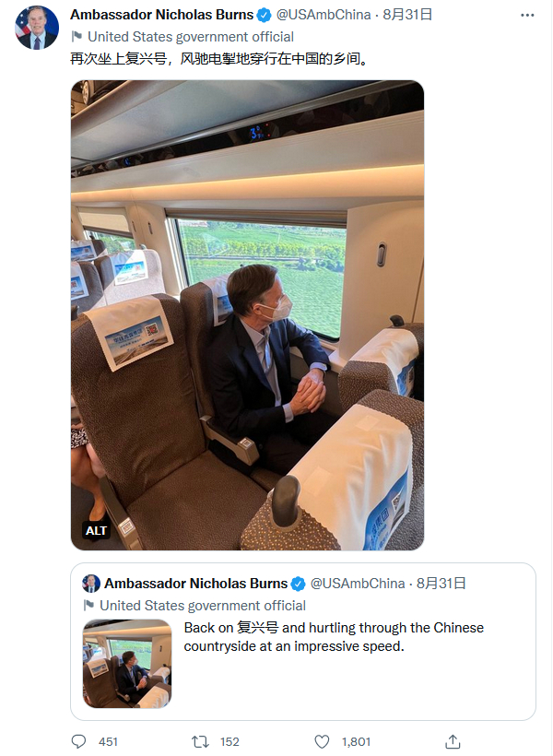Click the Ambassador Nicholas Burns display name

161,15
